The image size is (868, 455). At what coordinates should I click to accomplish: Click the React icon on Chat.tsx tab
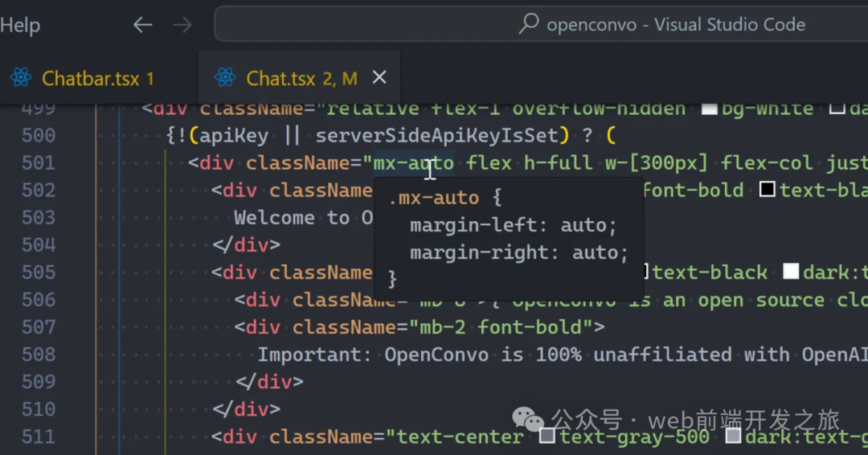pyautogui.click(x=225, y=77)
